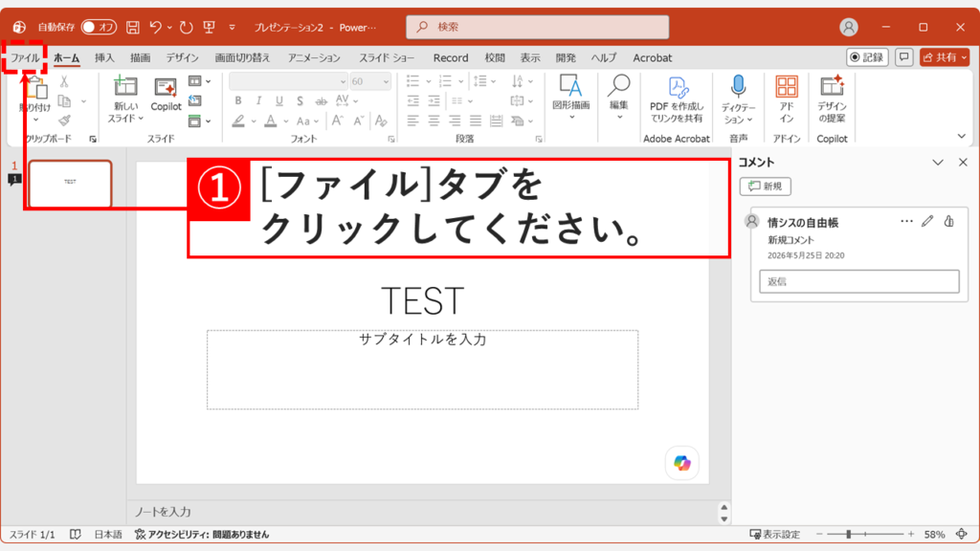Screen dimensions: 980x551
Task: Click the Copilot floating button on slide
Action: (x=681, y=463)
